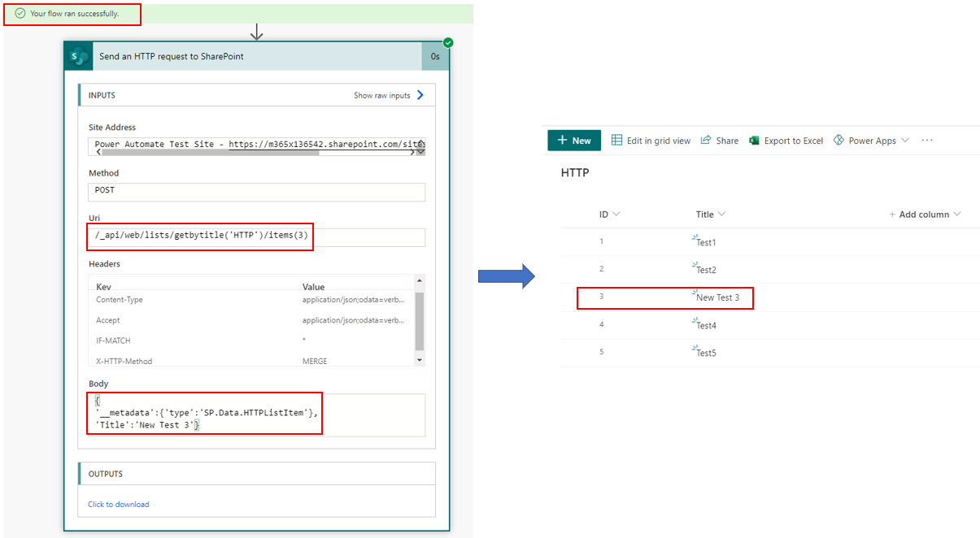This screenshot has width=980, height=538.
Task: Select the Test2 list item
Action: click(x=706, y=270)
